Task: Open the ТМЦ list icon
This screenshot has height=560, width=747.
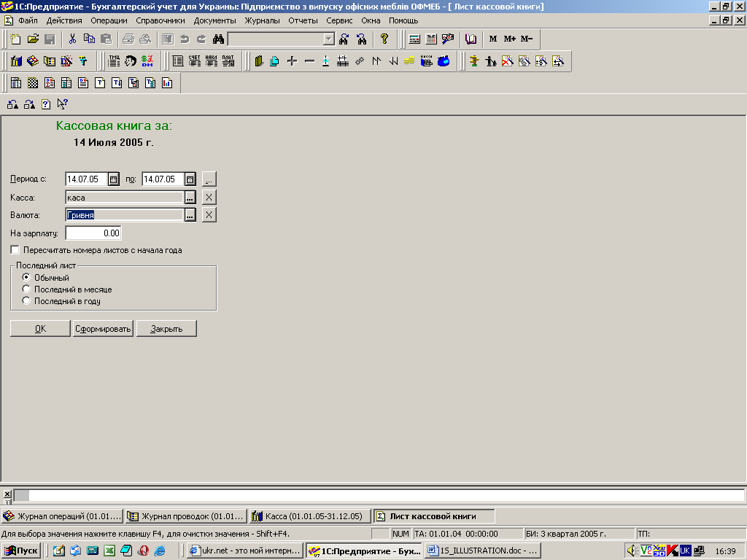Action: pyautogui.click(x=115, y=61)
